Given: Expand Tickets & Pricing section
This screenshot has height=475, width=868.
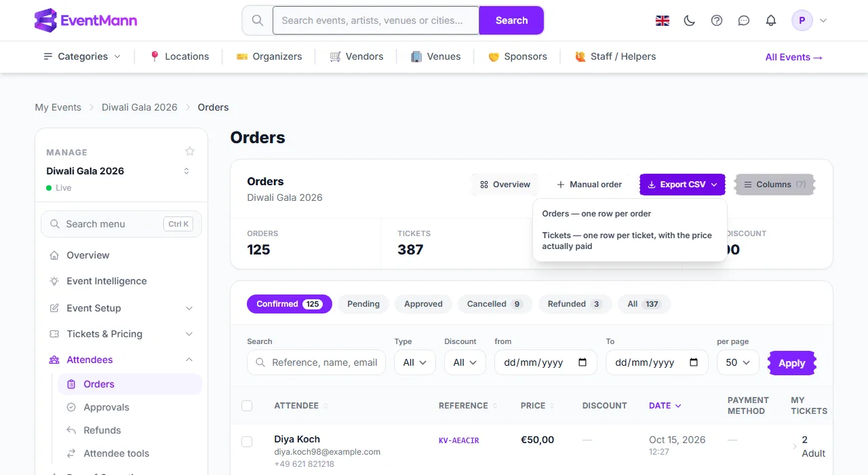Looking at the screenshot, I should pos(121,334).
